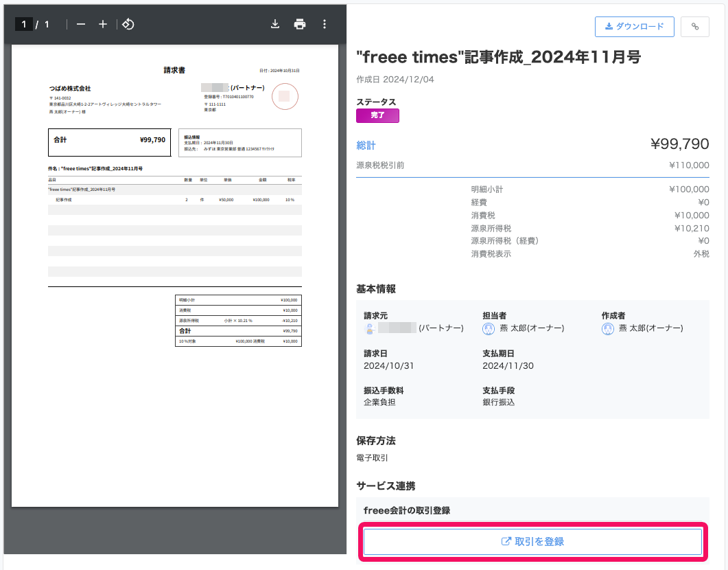Viewport: 728px width, 570px height.
Task: Print the invoice PDF
Action: click(300, 24)
